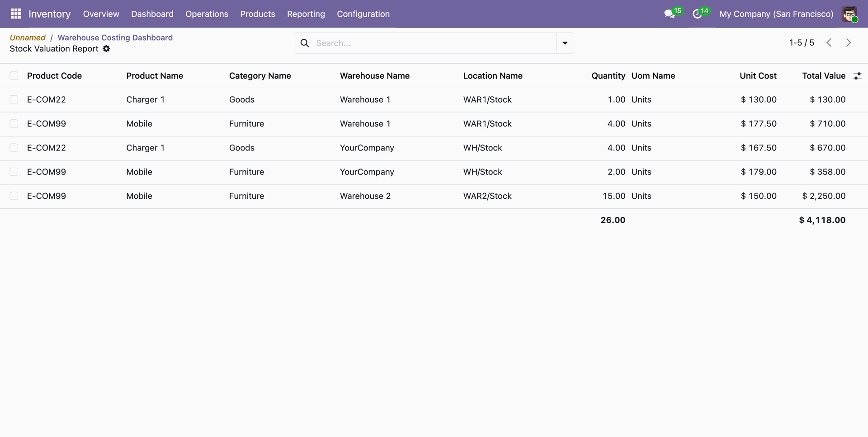
Task: Open the Overview menu item
Action: point(101,14)
